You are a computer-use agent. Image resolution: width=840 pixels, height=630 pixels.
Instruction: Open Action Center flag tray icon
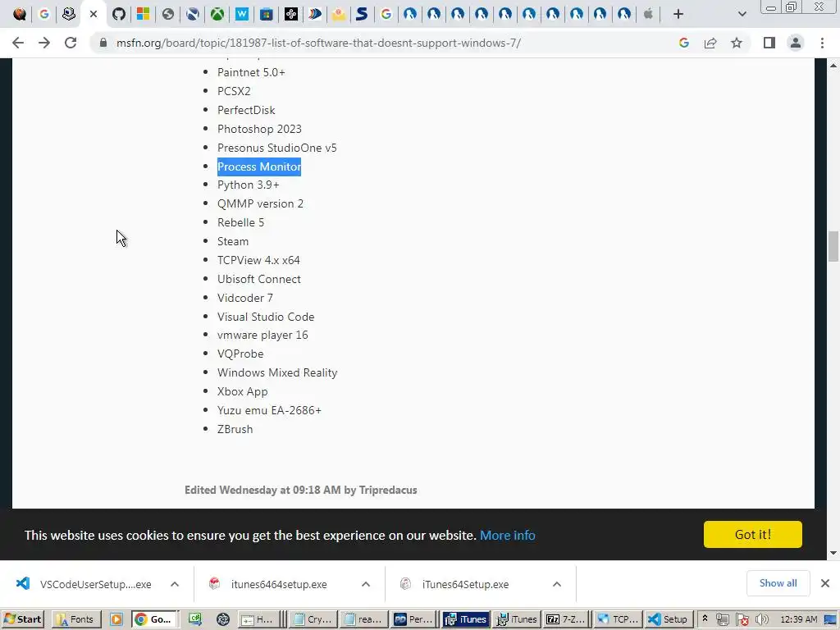tap(742, 619)
